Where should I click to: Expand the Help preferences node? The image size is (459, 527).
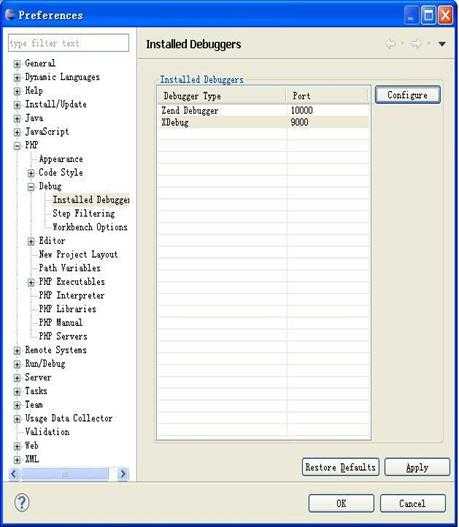tap(17, 91)
